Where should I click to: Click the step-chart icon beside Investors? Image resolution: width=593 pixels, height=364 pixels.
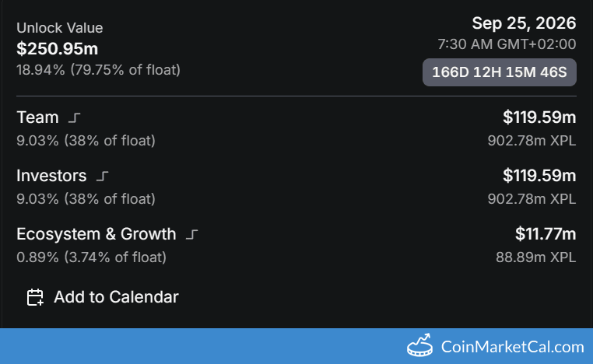point(102,177)
